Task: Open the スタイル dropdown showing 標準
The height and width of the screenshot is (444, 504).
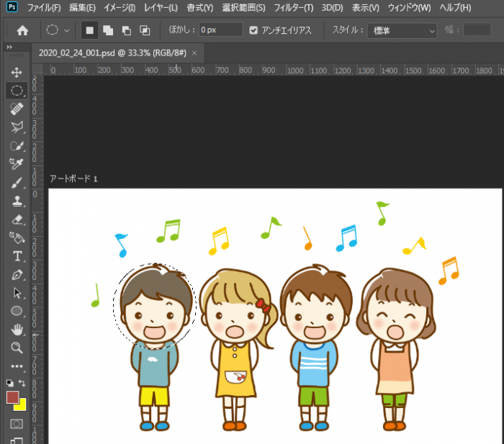Action: coord(402,31)
